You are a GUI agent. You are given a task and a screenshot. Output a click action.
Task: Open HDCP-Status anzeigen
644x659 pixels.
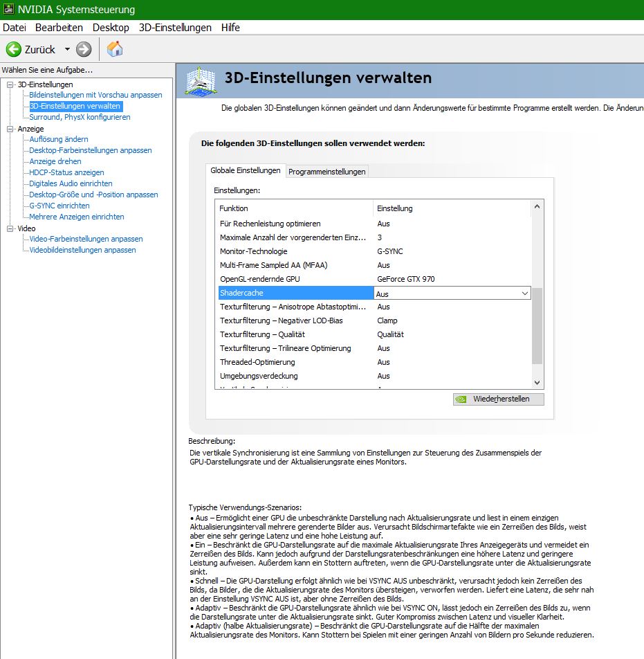[66, 172]
